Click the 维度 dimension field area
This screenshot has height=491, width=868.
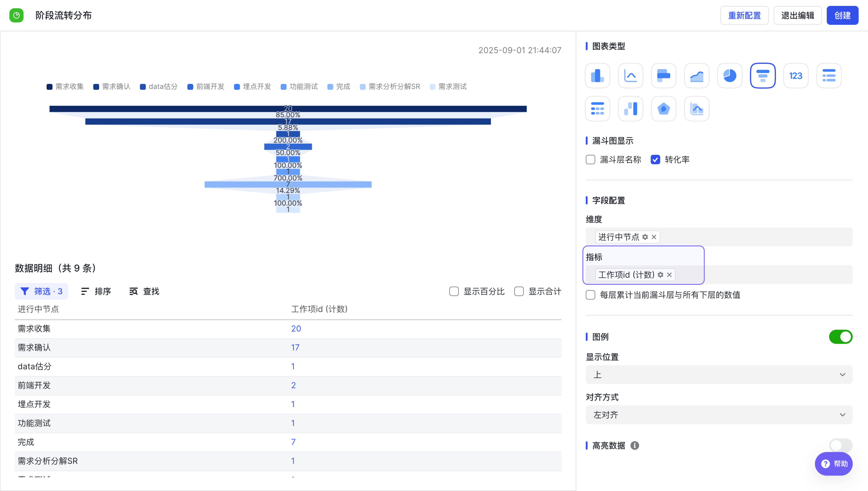pos(719,237)
